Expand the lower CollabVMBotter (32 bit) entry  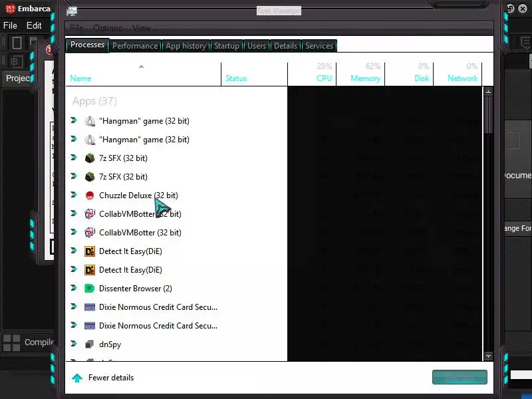[74, 232]
